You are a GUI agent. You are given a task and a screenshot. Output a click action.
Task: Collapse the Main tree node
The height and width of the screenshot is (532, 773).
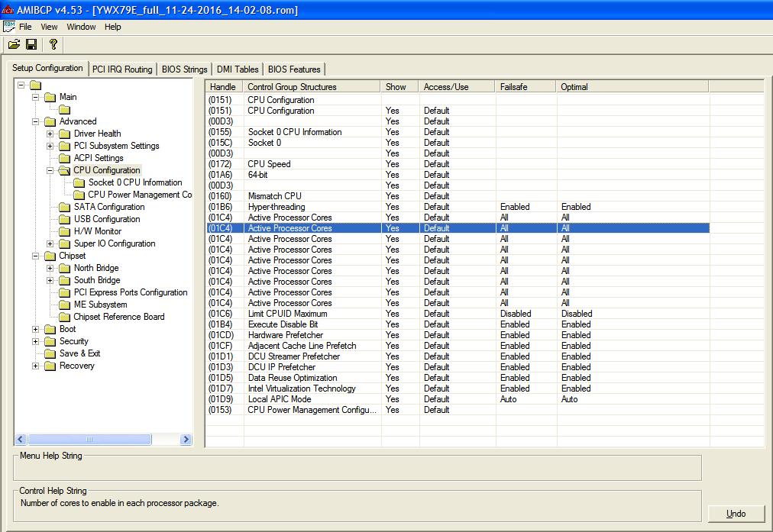(35, 97)
